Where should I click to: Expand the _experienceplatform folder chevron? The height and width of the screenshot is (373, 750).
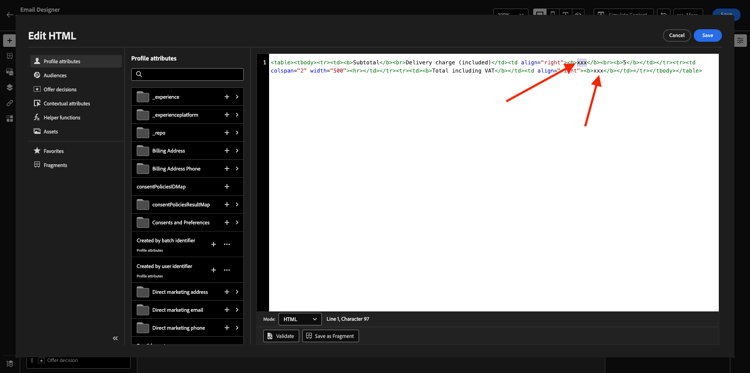[237, 115]
